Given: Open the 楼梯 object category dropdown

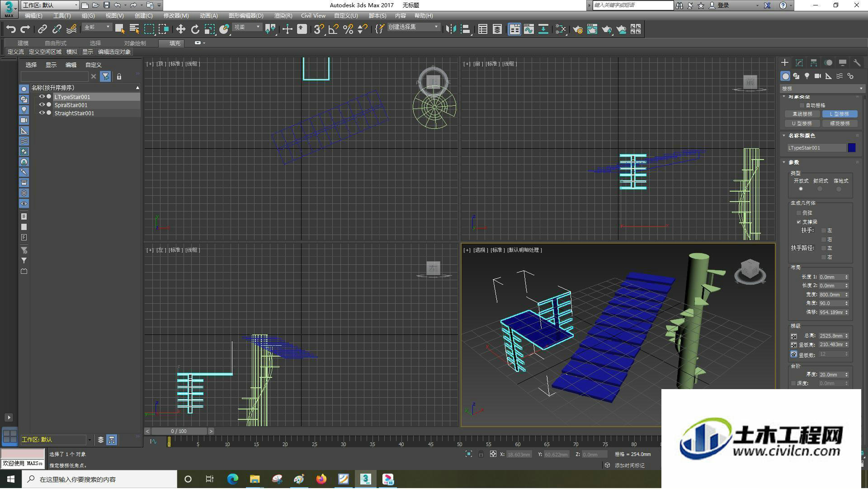Looking at the screenshot, I should click(x=822, y=89).
